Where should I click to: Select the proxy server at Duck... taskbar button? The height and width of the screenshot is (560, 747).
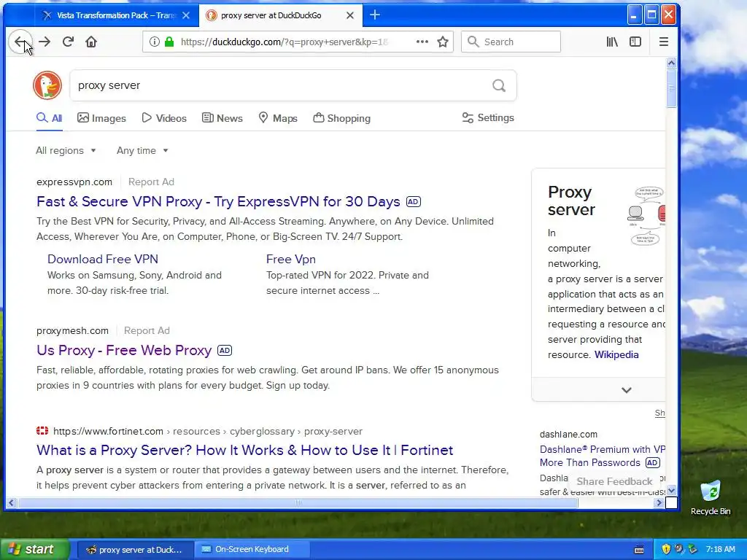(135, 550)
